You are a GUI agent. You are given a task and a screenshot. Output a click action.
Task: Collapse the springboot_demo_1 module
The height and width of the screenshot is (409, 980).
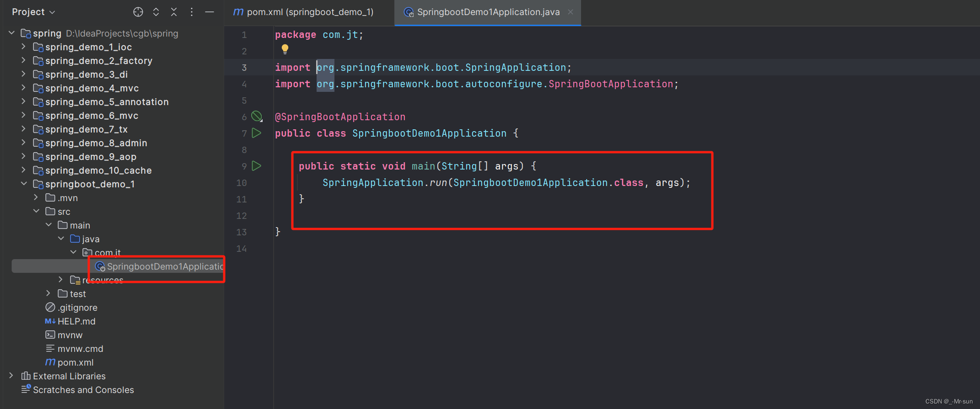tap(24, 184)
